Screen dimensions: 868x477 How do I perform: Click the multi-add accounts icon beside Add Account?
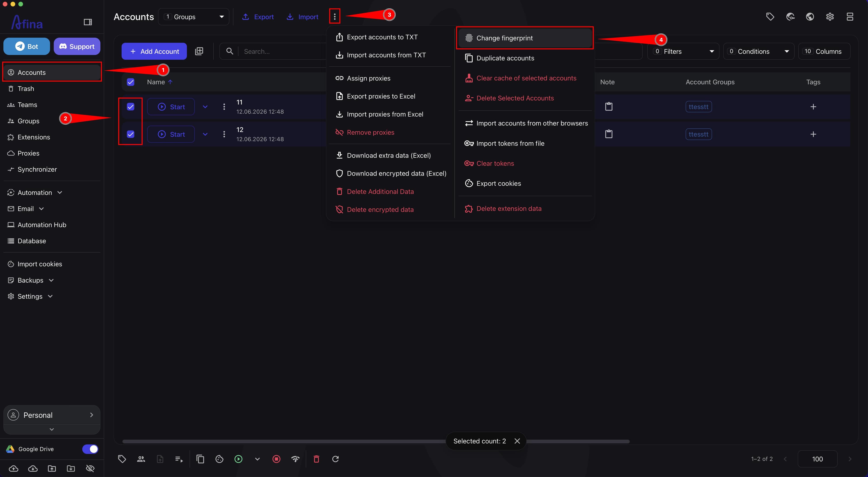[x=199, y=51]
